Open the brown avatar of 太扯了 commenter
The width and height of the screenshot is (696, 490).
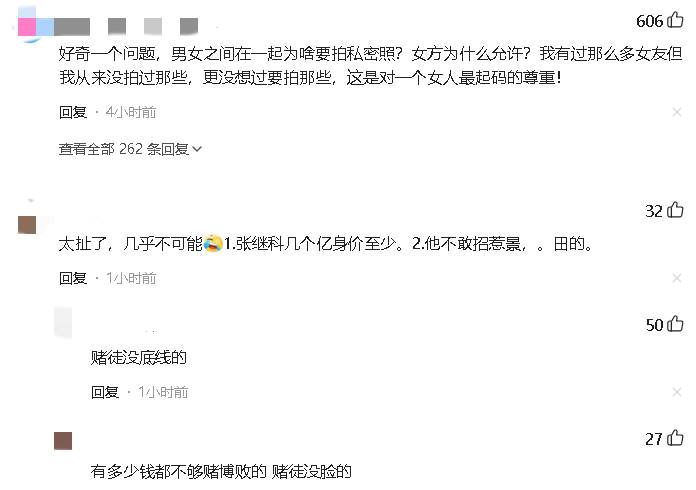coord(27,225)
